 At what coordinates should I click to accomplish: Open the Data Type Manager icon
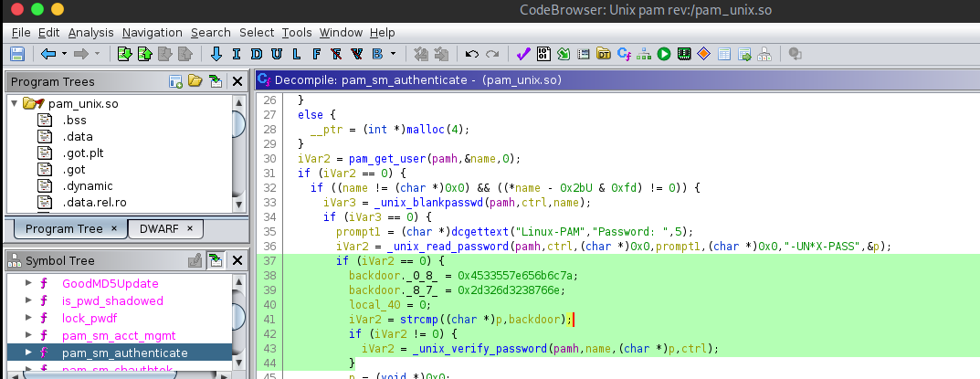(x=605, y=54)
